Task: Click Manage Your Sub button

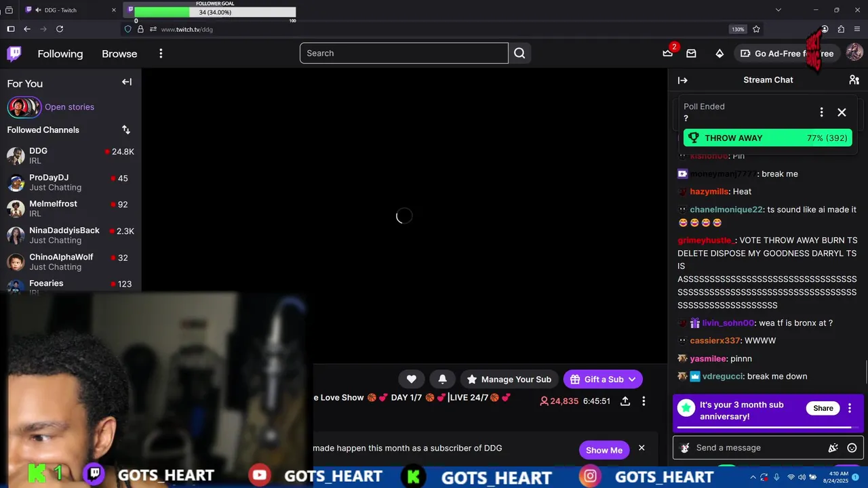Action: pyautogui.click(x=509, y=380)
